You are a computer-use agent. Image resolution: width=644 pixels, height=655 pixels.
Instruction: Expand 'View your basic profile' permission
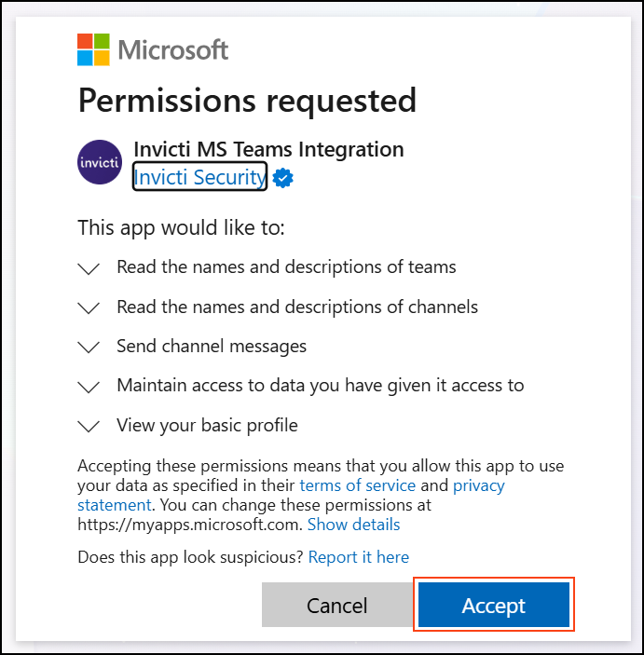pos(89,426)
